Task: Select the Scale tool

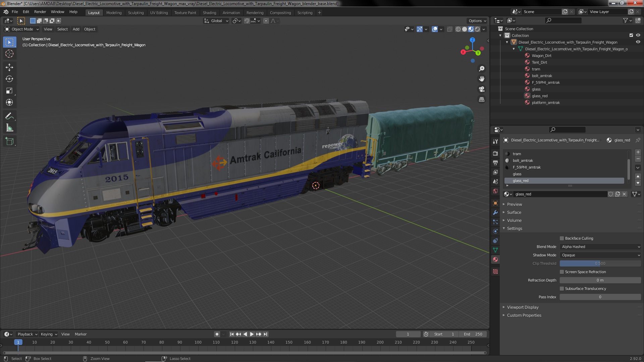Action: 9,91
